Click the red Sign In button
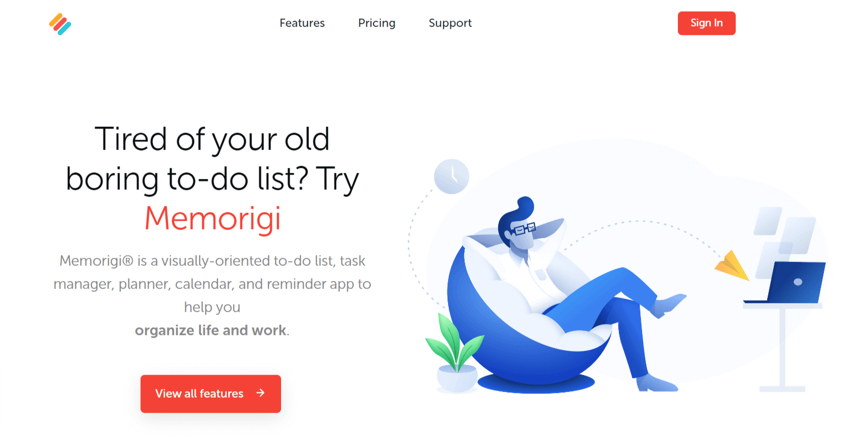 (707, 23)
